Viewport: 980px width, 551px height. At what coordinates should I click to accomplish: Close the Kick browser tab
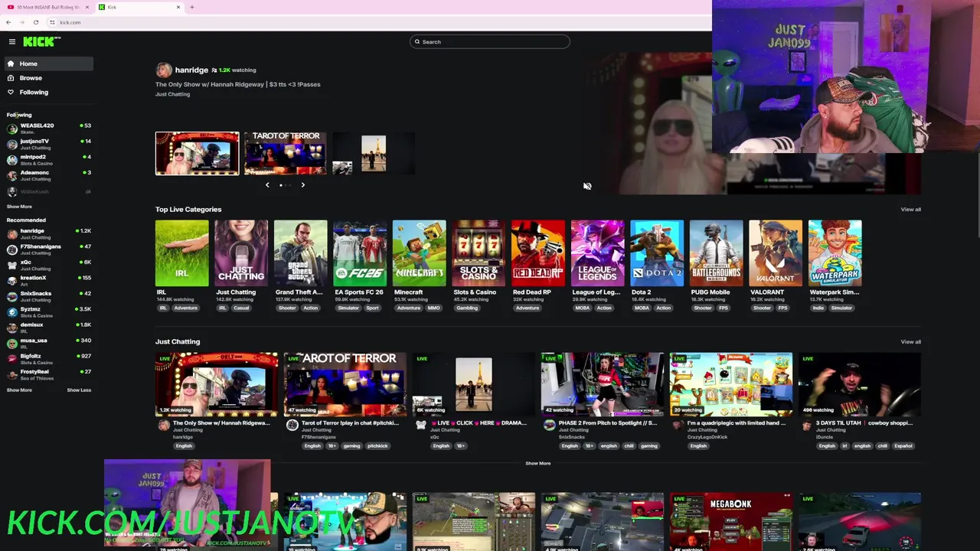[178, 7]
